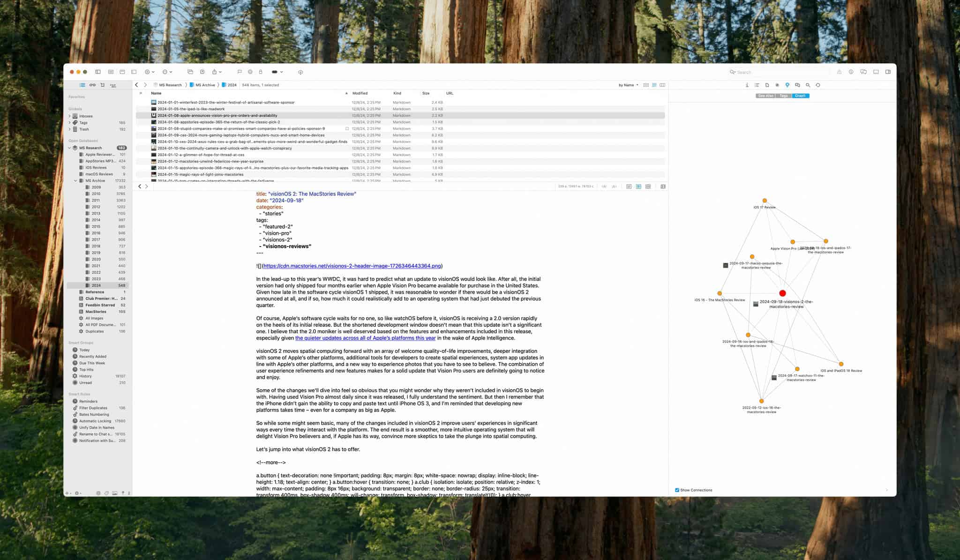Switch to list view mode
Screen dimensions: 960x560
654,85
